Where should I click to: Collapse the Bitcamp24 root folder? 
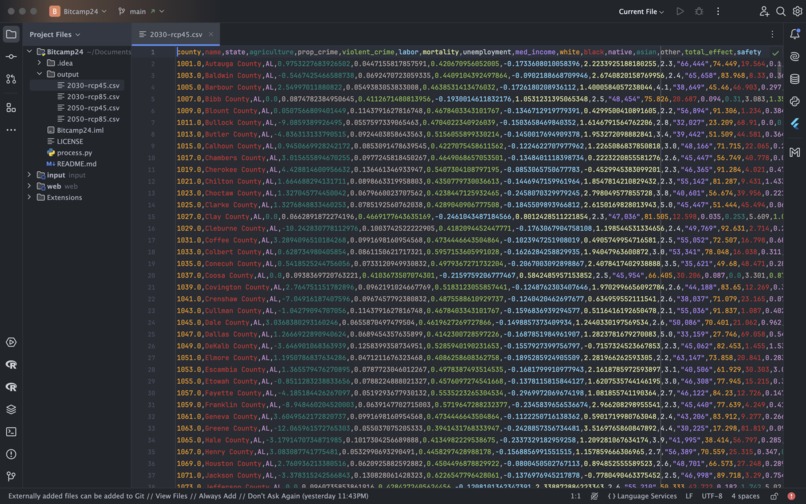point(29,51)
